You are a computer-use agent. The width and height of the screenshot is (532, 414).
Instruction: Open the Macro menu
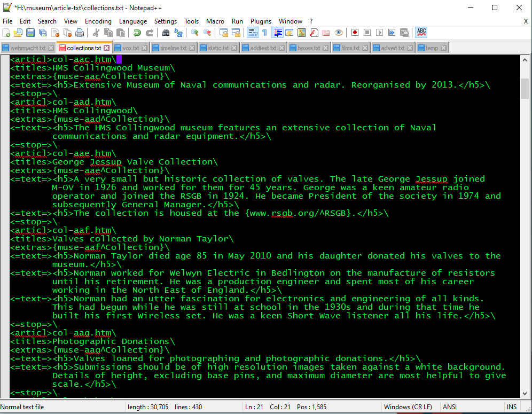(x=215, y=21)
